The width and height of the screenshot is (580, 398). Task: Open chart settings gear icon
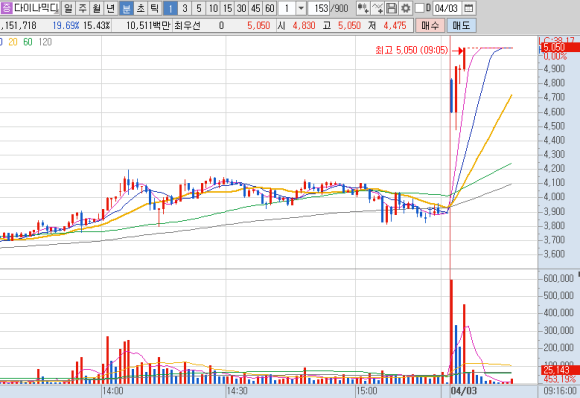pyautogui.click(x=406, y=8)
